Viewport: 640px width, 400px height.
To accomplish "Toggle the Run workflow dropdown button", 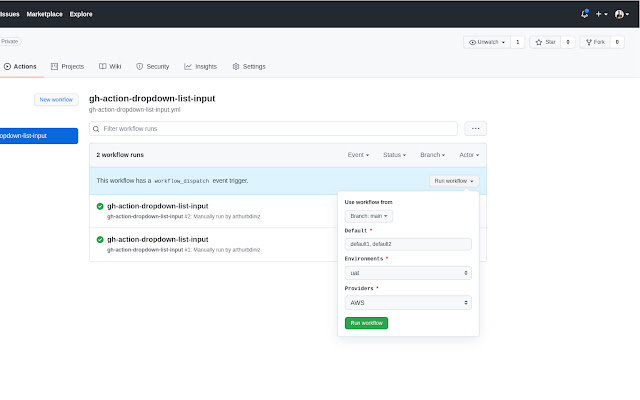I will coord(454,181).
